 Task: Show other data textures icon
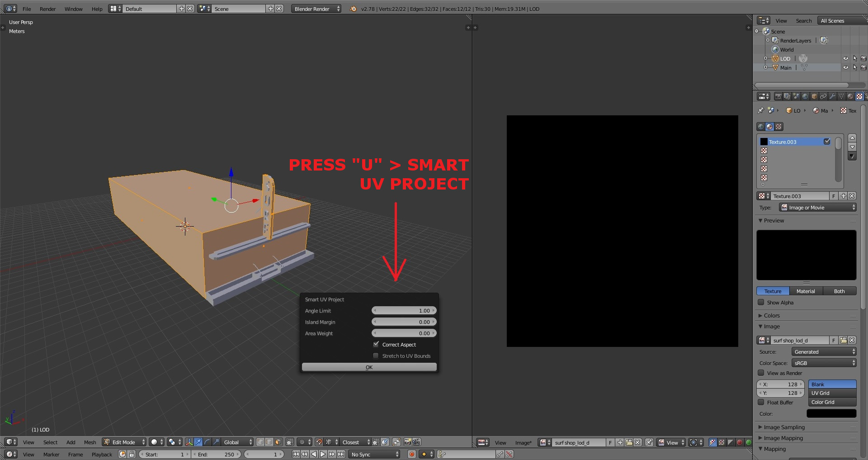(x=778, y=127)
